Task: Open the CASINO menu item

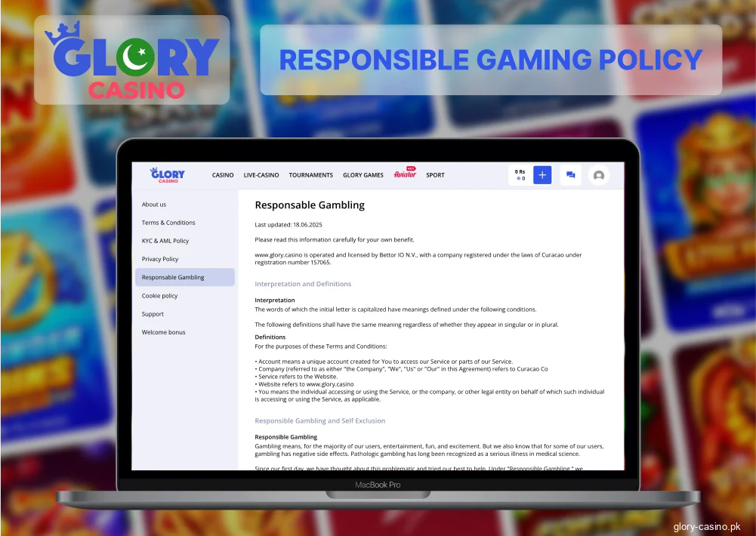Action: pos(223,175)
